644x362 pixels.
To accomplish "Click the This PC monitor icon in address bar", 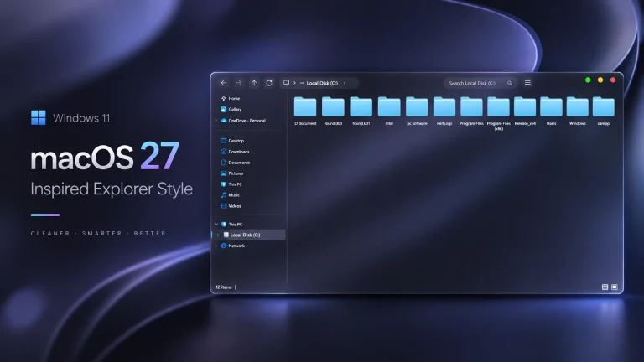I will (x=286, y=83).
